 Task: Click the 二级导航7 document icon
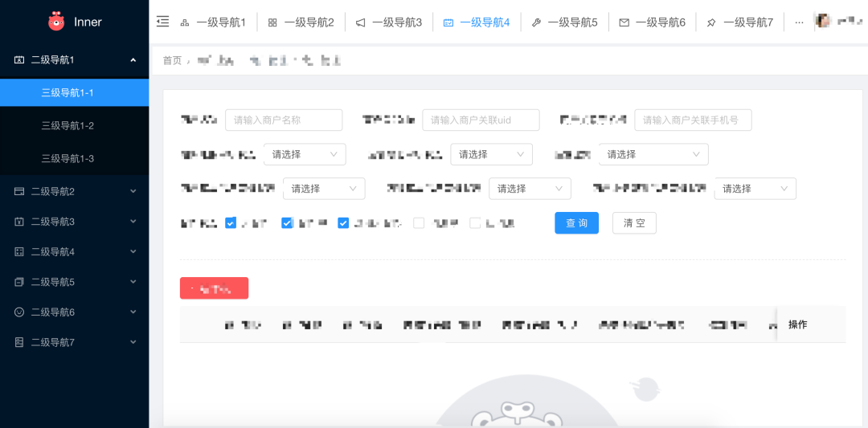18,342
